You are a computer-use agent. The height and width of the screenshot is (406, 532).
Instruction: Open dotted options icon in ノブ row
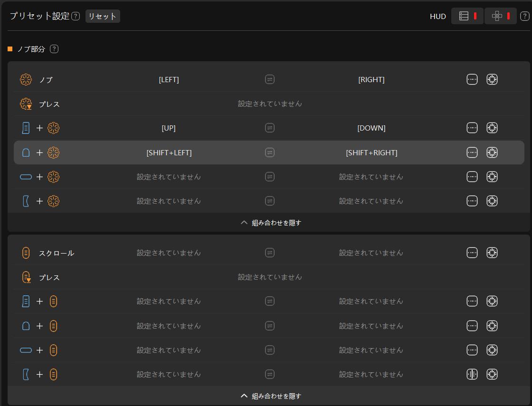click(x=472, y=80)
